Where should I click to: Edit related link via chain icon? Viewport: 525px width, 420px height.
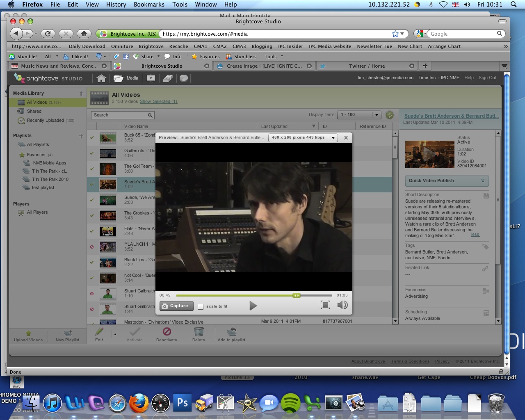(x=485, y=269)
